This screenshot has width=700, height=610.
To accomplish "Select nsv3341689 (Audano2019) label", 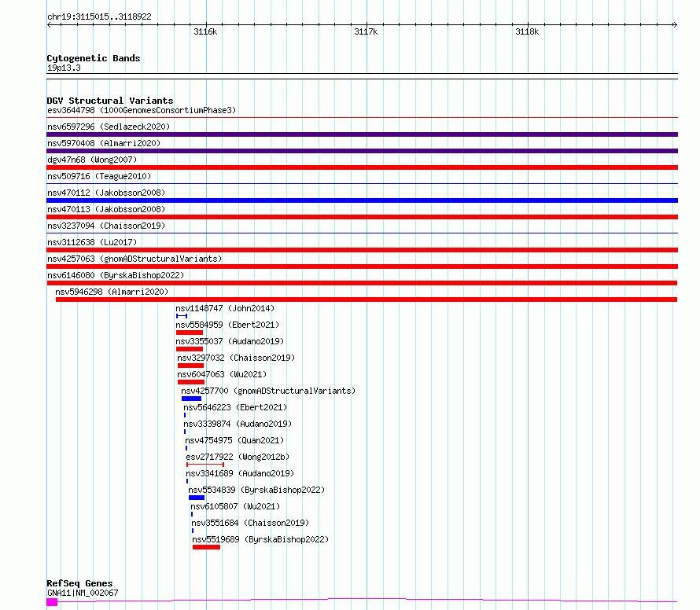I will pyautogui.click(x=240, y=473).
